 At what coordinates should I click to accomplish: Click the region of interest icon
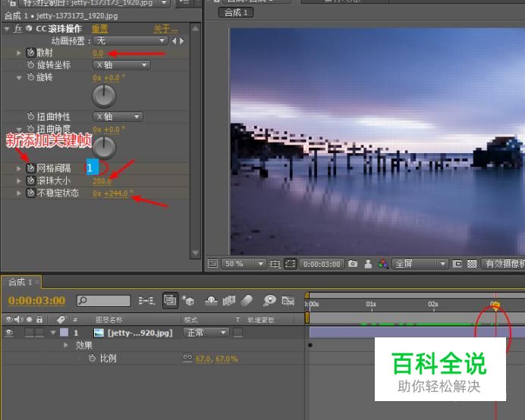(457, 264)
